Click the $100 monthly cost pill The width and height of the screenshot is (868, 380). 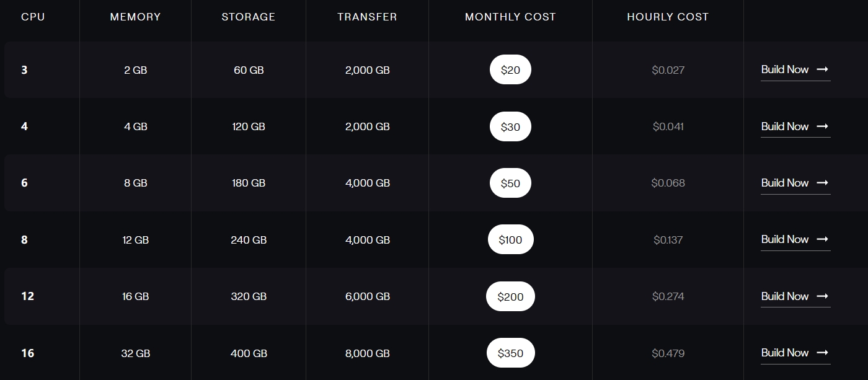point(510,240)
